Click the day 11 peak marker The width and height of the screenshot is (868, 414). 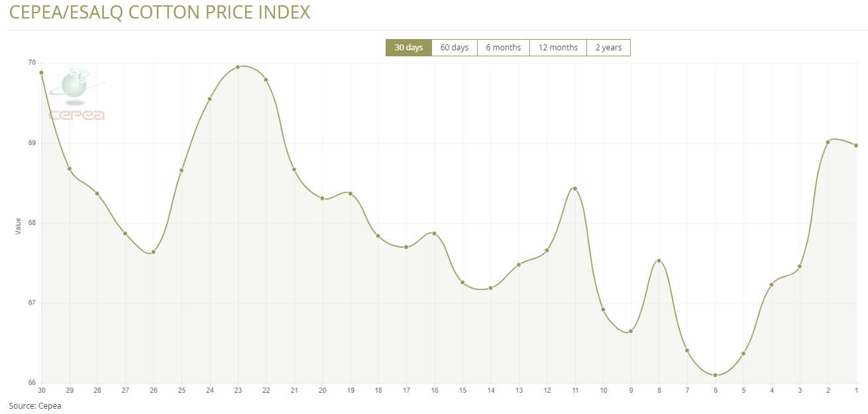[574, 189]
